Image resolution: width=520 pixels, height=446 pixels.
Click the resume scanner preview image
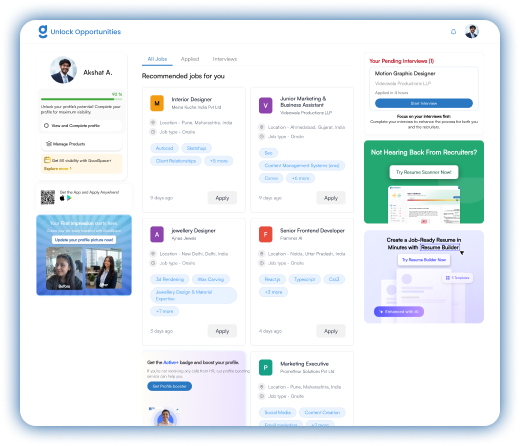424,205
